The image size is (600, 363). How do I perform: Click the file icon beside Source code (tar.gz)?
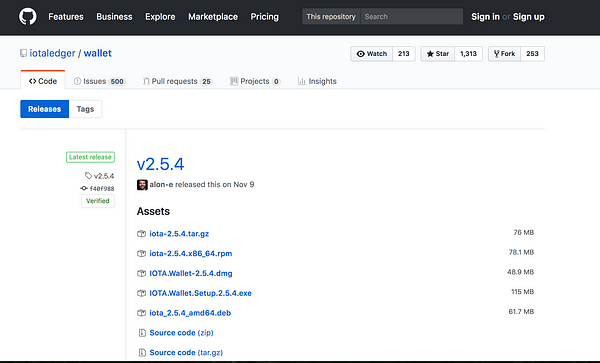(142, 353)
